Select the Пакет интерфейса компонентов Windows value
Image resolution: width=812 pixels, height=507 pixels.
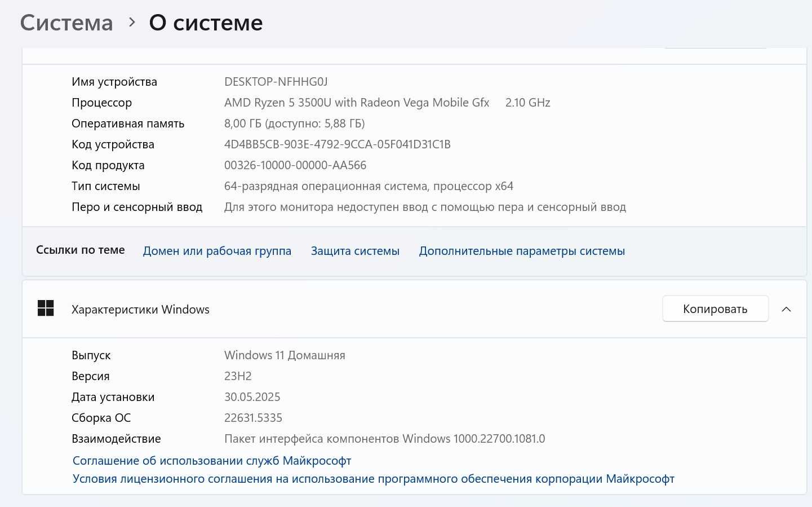point(385,439)
